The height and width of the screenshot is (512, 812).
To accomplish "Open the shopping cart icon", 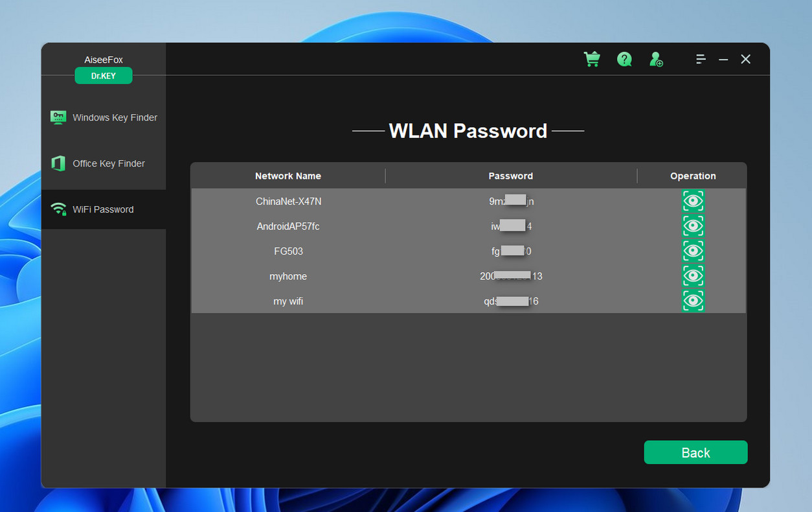I will pos(592,59).
